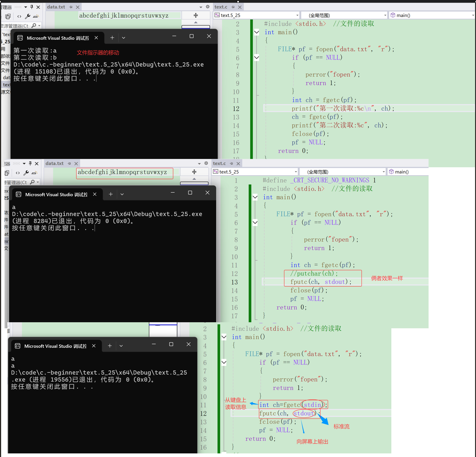Click the view code <> icon in the topmost solution explorer toolbar
The width and height of the screenshot is (476, 457).
tap(19, 16)
